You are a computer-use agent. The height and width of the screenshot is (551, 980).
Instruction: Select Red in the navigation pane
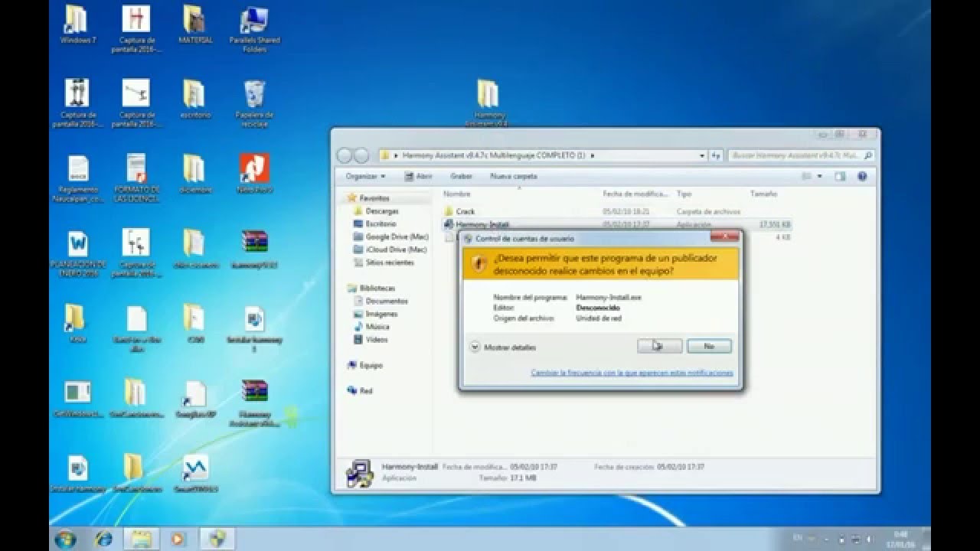click(365, 391)
